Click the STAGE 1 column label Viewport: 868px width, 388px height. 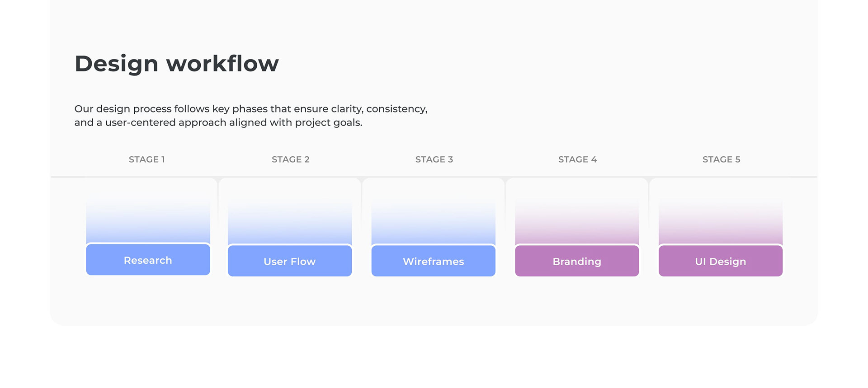pyautogui.click(x=147, y=159)
